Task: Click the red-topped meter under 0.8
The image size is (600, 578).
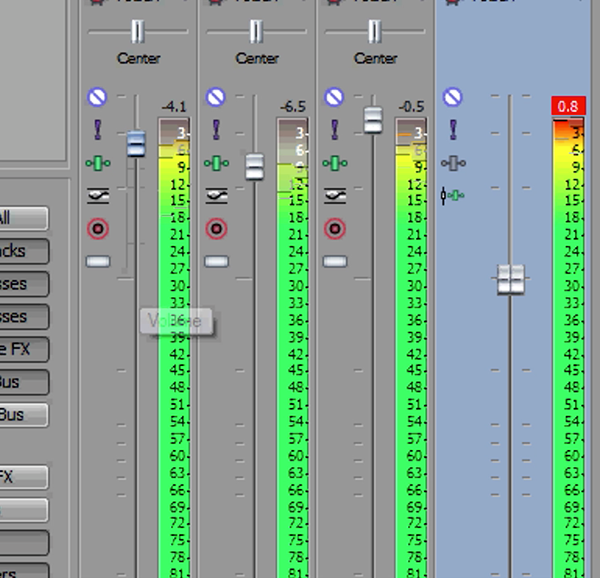Action: point(569,347)
